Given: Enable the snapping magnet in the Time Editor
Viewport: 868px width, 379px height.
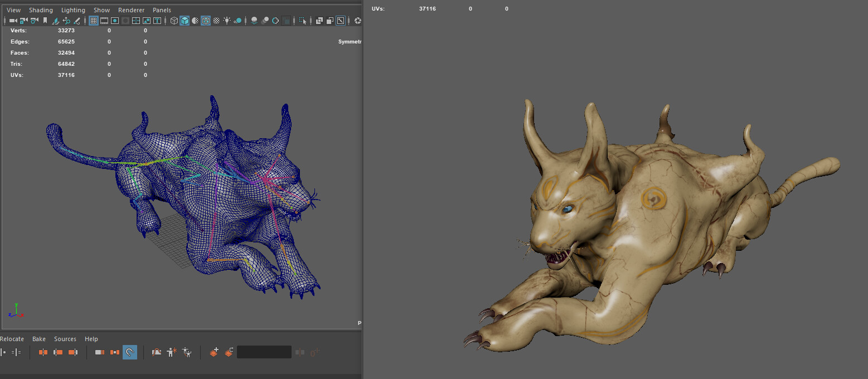Looking at the screenshot, I should click(x=129, y=352).
